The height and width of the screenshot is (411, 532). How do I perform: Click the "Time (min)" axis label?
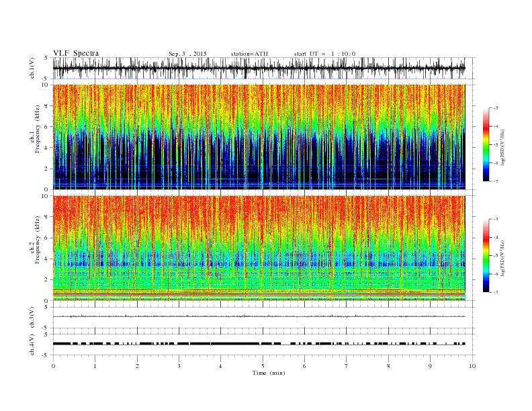point(269,373)
